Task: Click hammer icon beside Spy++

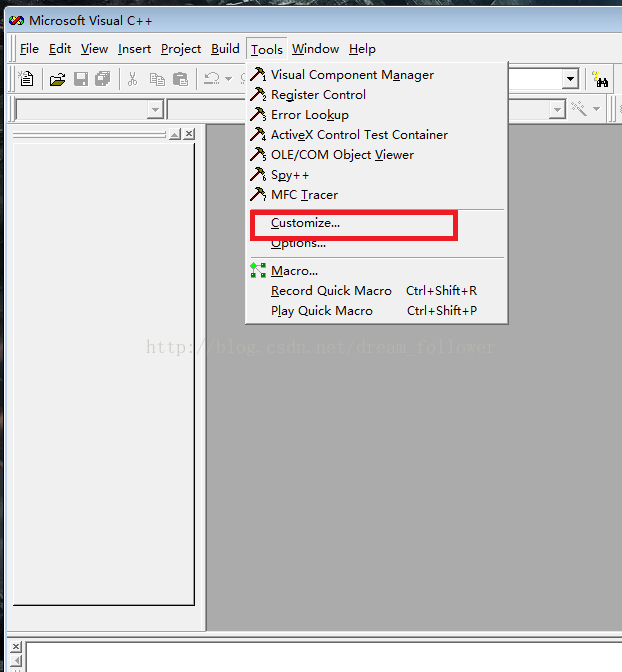Action: pyautogui.click(x=258, y=174)
